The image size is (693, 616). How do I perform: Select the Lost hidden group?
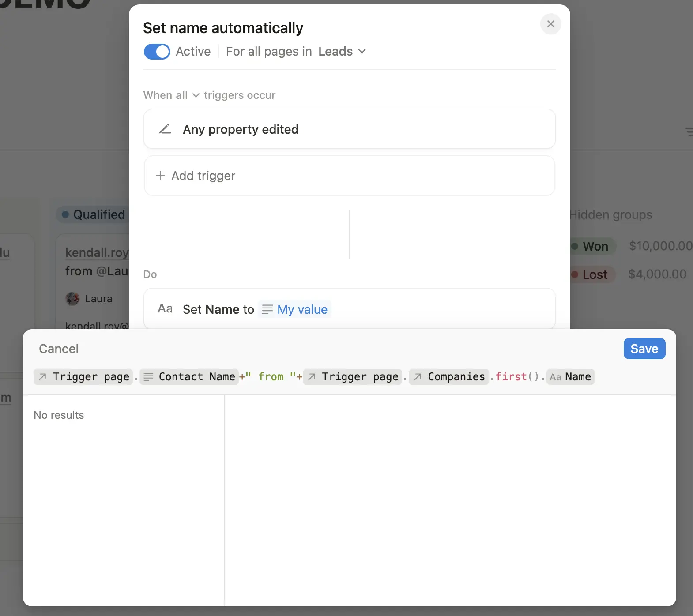(x=594, y=274)
